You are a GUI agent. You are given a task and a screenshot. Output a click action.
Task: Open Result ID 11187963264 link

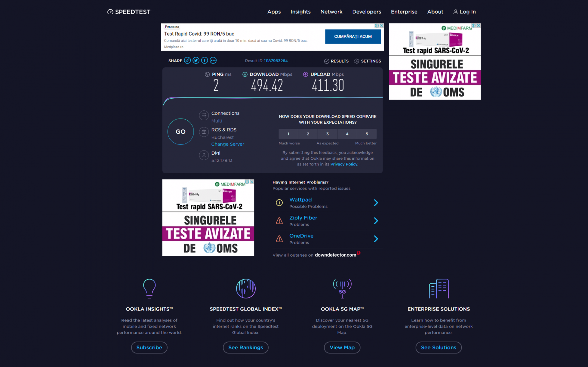(276, 61)
